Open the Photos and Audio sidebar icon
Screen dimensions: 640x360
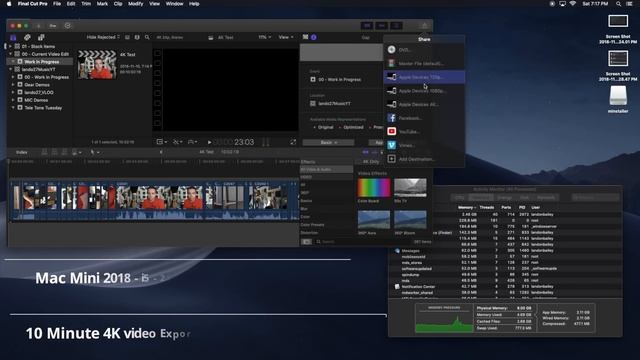pyautogui.click(x=27, y=37)
